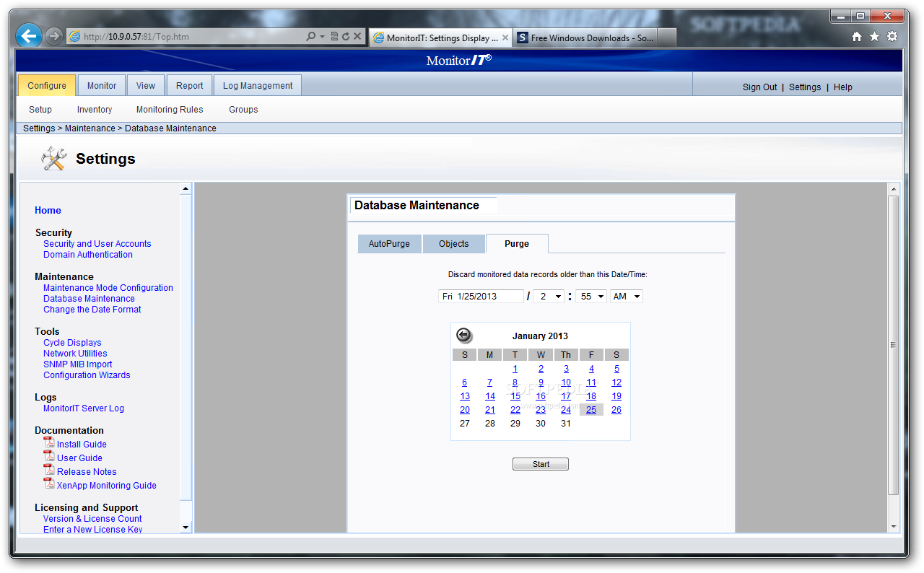Select the Configure tab

tap(47, 85)
